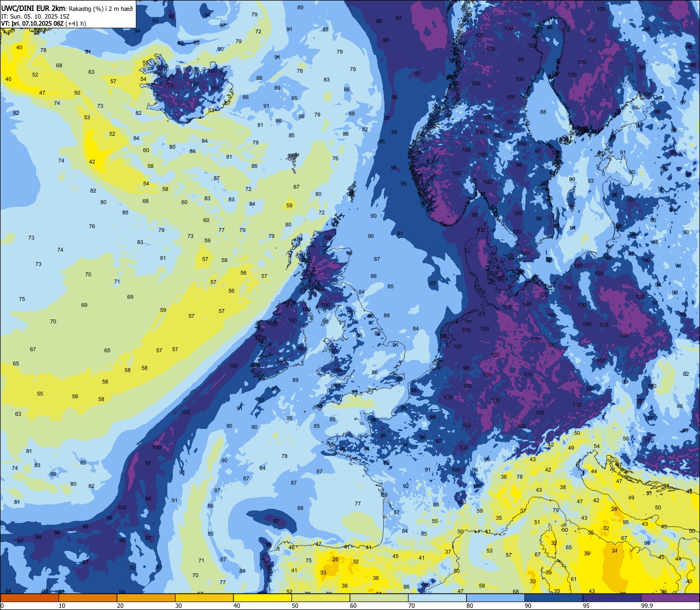Click the '28' humidity value over Italy

(614, 509)
